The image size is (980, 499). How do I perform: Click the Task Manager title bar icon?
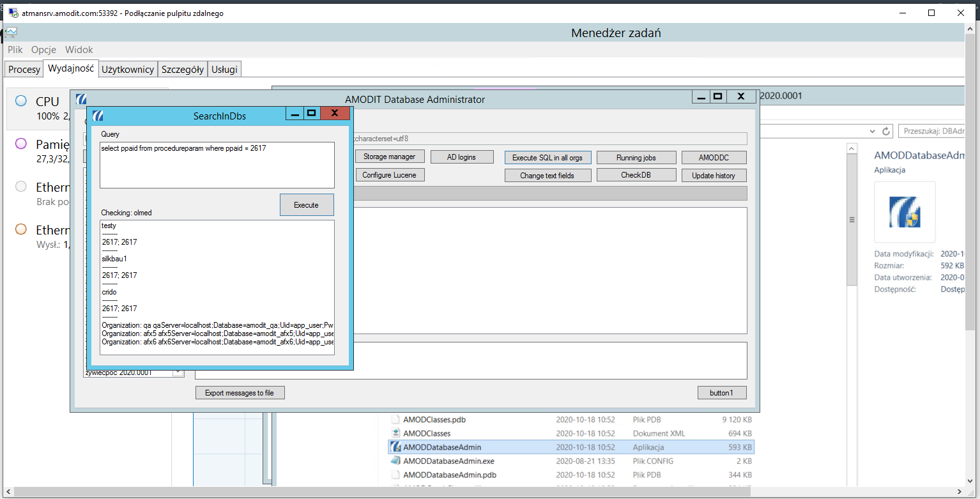[x=11, y=33]
